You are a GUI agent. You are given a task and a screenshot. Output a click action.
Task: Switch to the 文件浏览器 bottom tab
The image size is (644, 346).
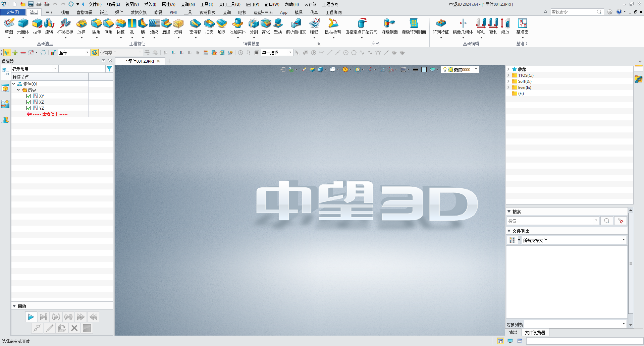click(x=535, y=333)
